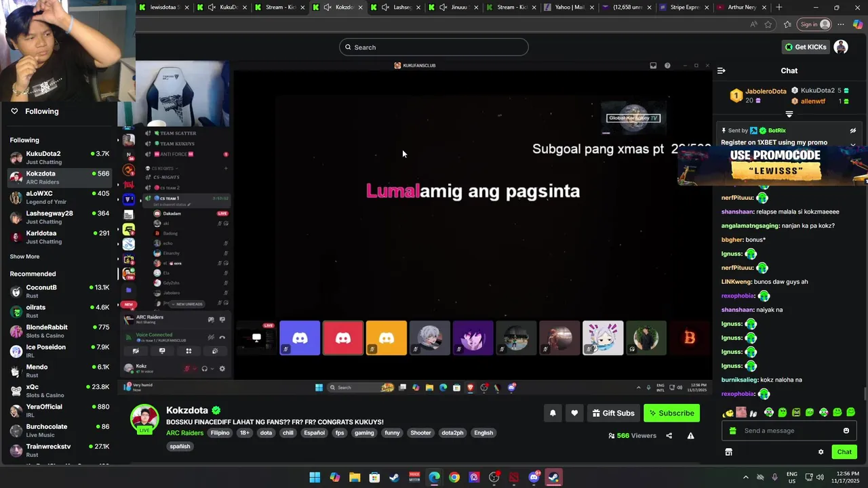Open aLoWXC channel in sidebar
868x488 pixels.
pyautogui.click(x=60, y=197)
